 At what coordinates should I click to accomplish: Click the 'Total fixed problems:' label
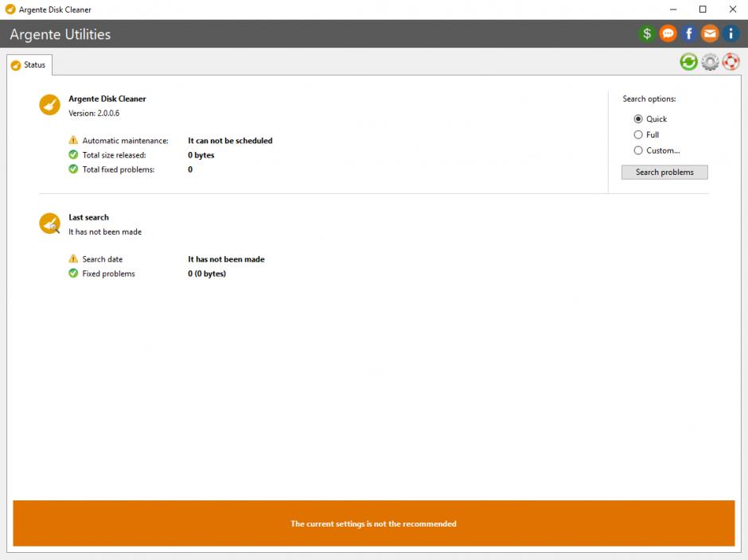(119, 169)
